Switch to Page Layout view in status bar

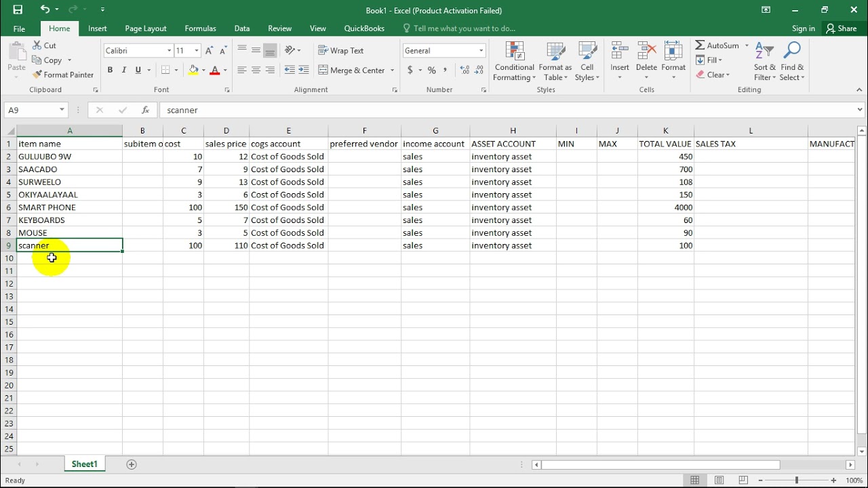(719, 481)
